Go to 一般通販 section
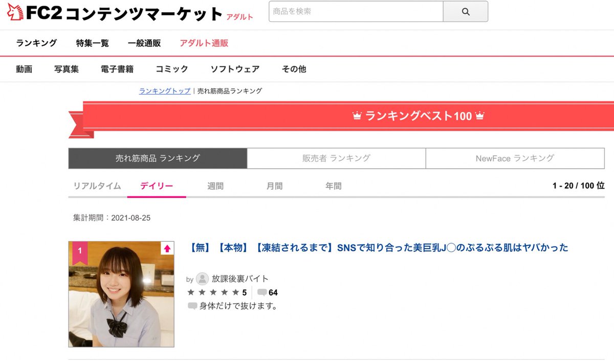This screenshot has width=614, height=364. tap(144, 43)
